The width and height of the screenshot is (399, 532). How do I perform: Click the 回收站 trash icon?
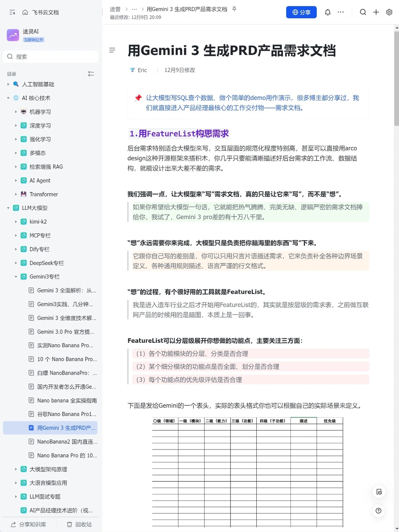point(69,525)
